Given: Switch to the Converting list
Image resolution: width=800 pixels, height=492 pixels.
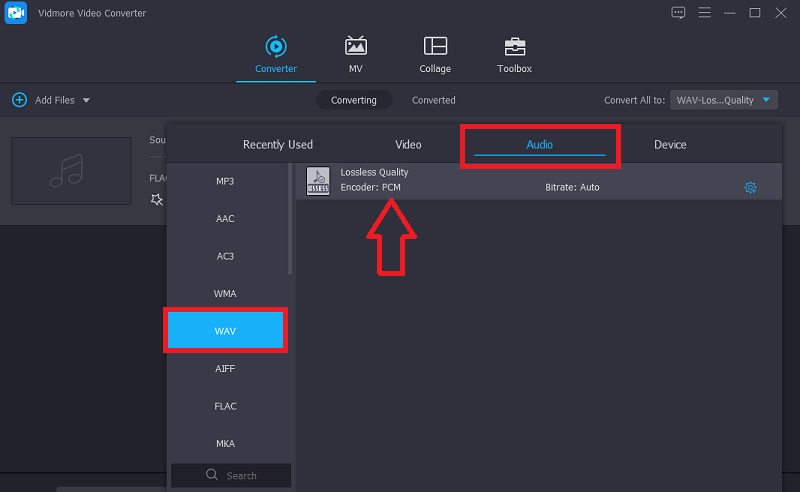Looking at the screenshot, I should tap(354, 100).
